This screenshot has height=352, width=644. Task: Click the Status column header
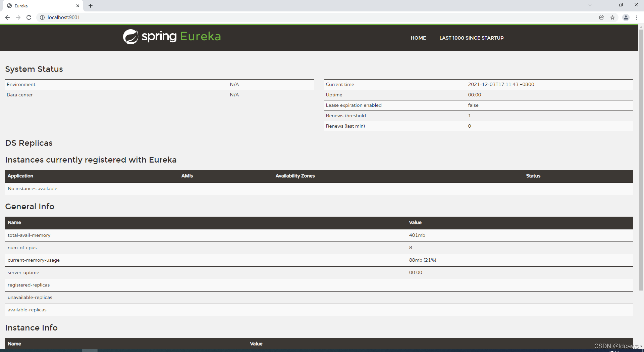coord(533,176)
